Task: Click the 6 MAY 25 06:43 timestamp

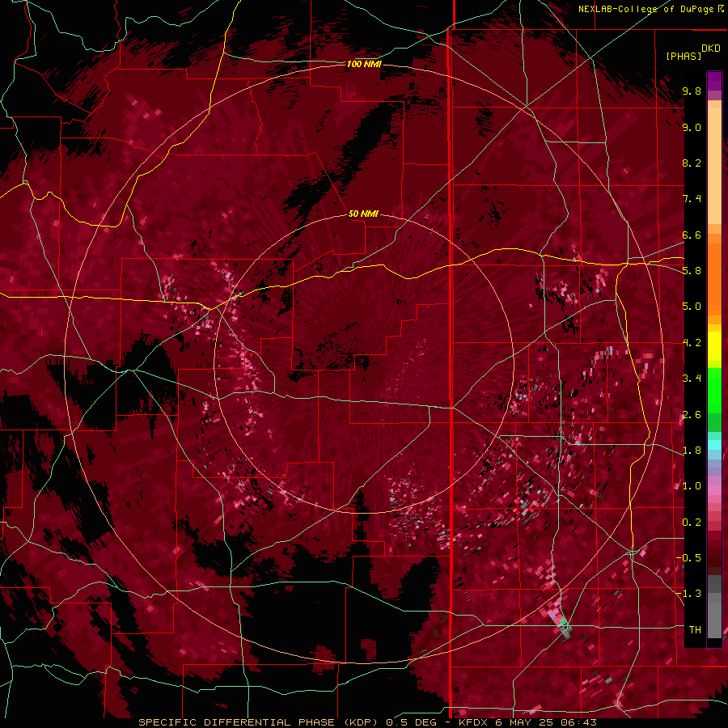Action: coord(546,722)
